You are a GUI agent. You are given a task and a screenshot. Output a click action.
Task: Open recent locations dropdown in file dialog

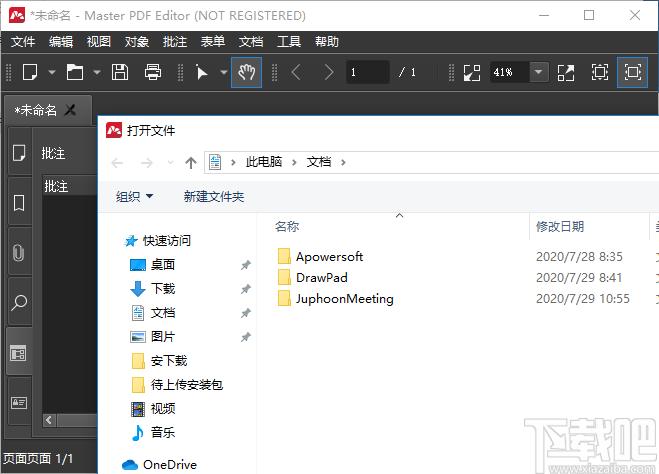[170, 163]
